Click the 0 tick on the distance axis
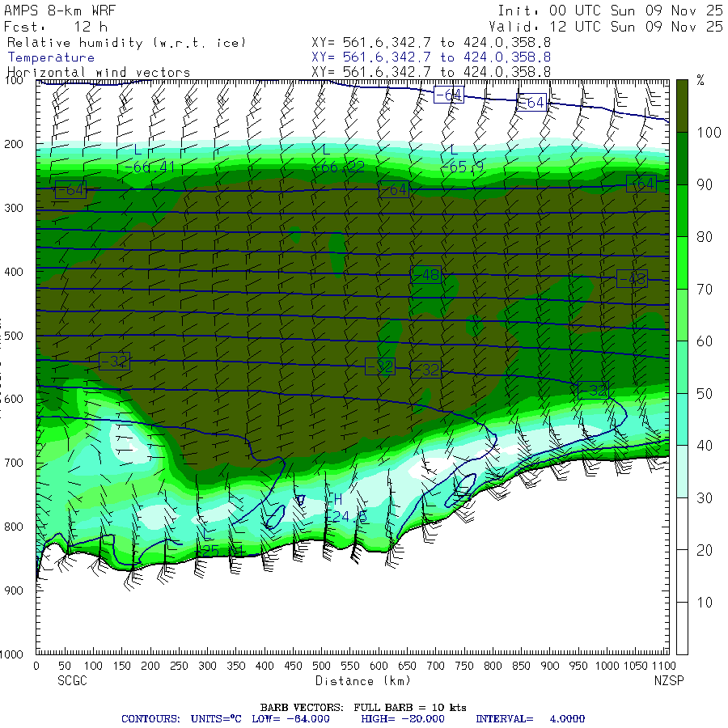The width and height of the screenshot is (728, 728). pyautogui.click(x=36, y=666)
